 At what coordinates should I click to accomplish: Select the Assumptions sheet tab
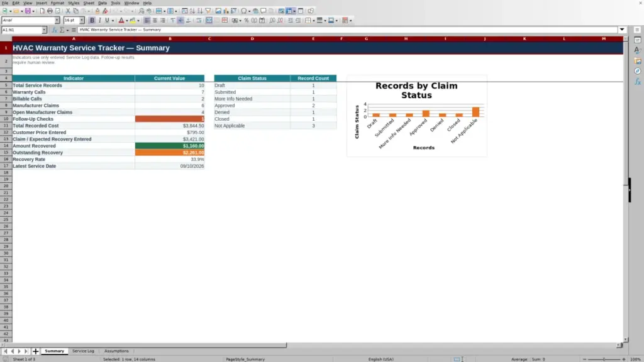(116, 351)
